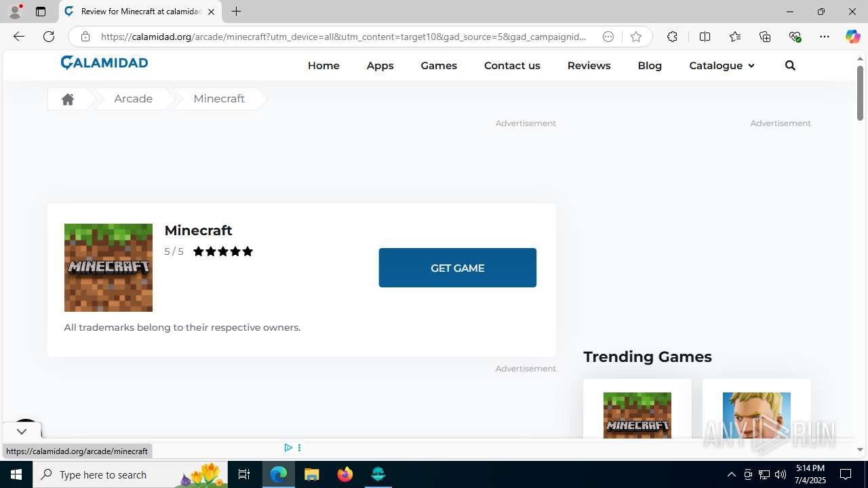Viewport: 868px width, 488px height.
Task: Click the scrollbar down arrow
Action: tap(860, 450)
